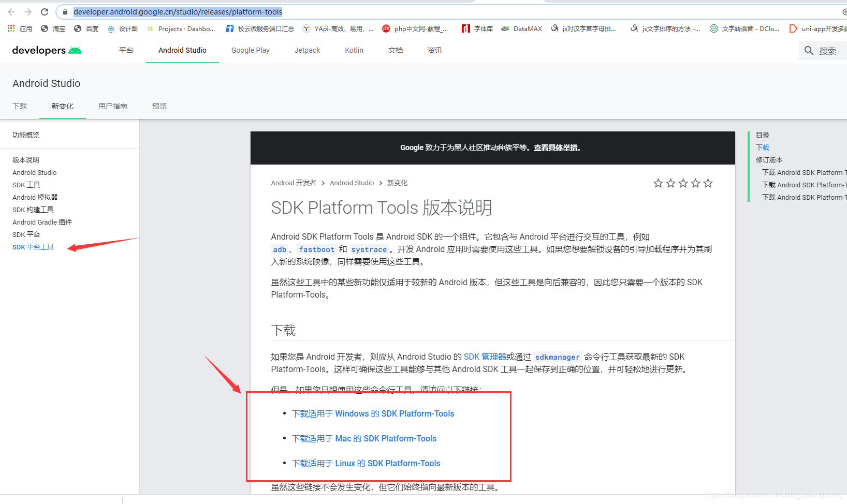Viewport: 847px width, 504px height.
Task: Rate page with the fifth star
Action: coord(708,183)
